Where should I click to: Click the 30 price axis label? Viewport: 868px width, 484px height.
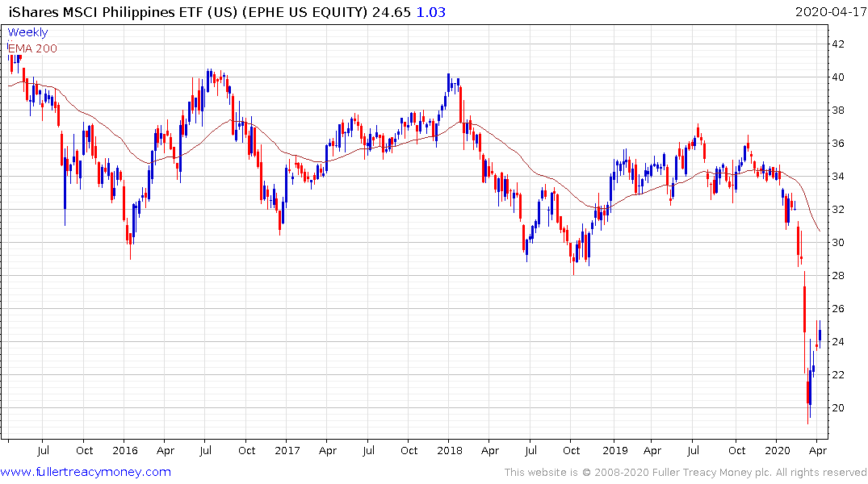pos(837,243)
